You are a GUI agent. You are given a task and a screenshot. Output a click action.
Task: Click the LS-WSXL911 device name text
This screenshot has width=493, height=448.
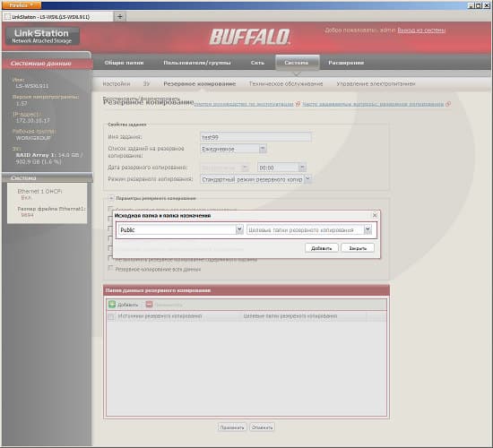pyautogui.click(x=32, y=86)
